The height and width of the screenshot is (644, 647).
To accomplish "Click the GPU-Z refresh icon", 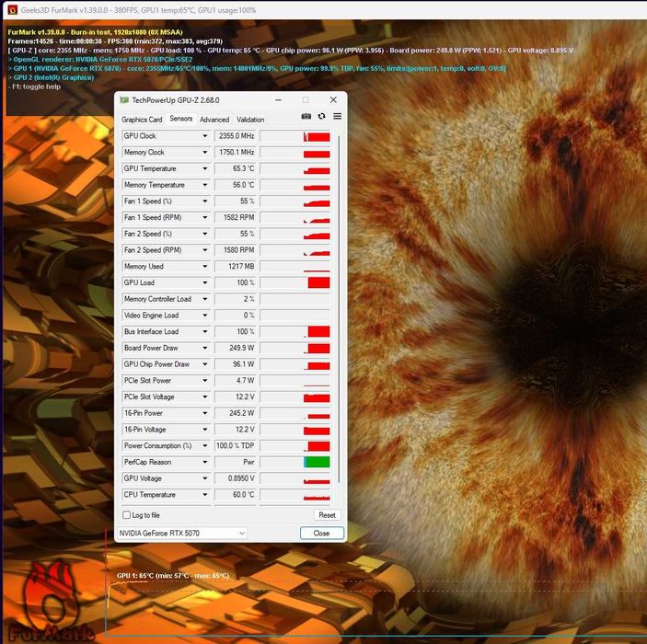I will coord(321,116).
